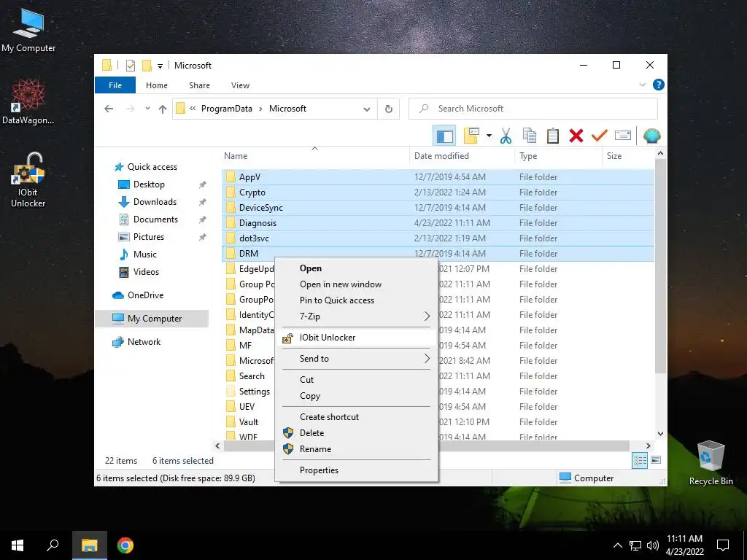The image size is (747, 560).
Task: Choose Rename in the context menu
Action: [x=357, y=449]
